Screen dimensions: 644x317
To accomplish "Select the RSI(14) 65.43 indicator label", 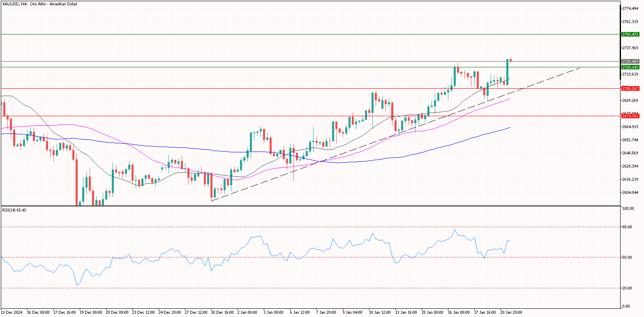I will tap(14, 210).
